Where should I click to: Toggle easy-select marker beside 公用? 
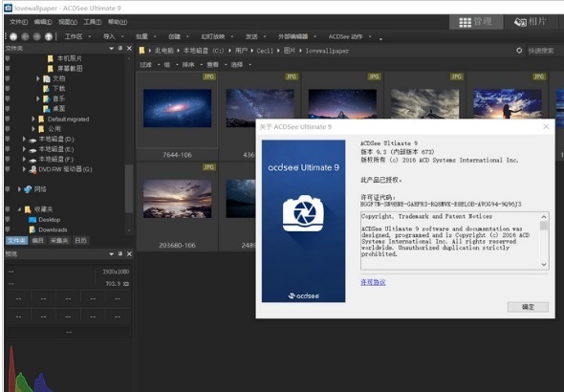[x=8, y=129]
